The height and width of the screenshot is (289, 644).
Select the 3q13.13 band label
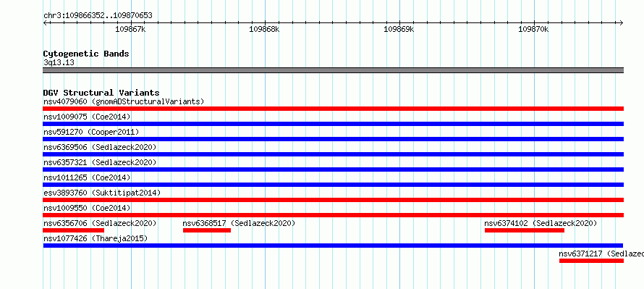point(59,63)
